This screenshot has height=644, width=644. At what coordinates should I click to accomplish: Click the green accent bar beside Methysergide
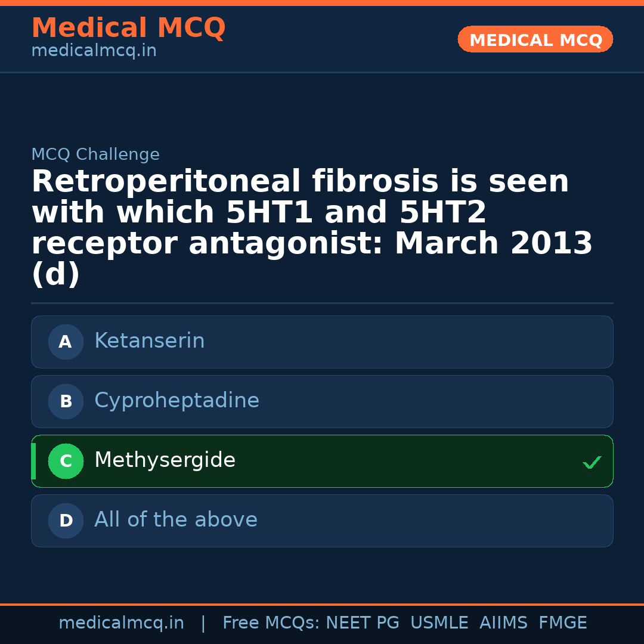[33, 461]
